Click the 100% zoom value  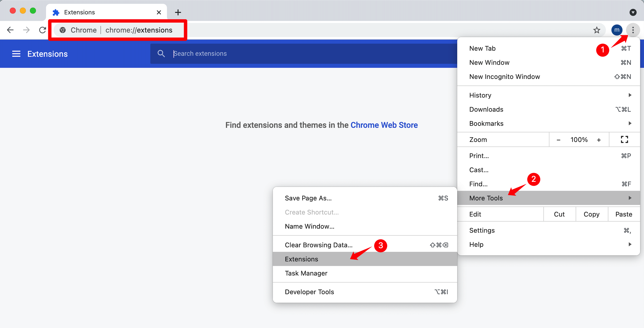(x=579, y=140)
